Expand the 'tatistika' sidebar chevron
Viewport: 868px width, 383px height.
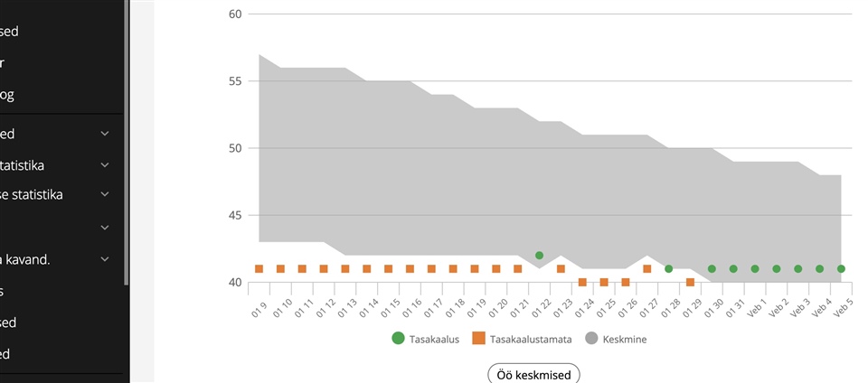coord(105,164)
